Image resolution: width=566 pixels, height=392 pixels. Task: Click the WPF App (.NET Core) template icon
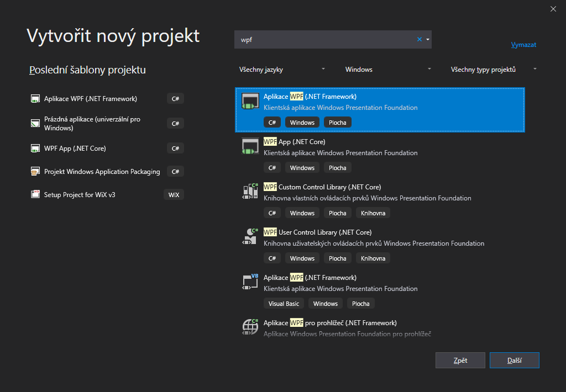(x=249, y=146)
